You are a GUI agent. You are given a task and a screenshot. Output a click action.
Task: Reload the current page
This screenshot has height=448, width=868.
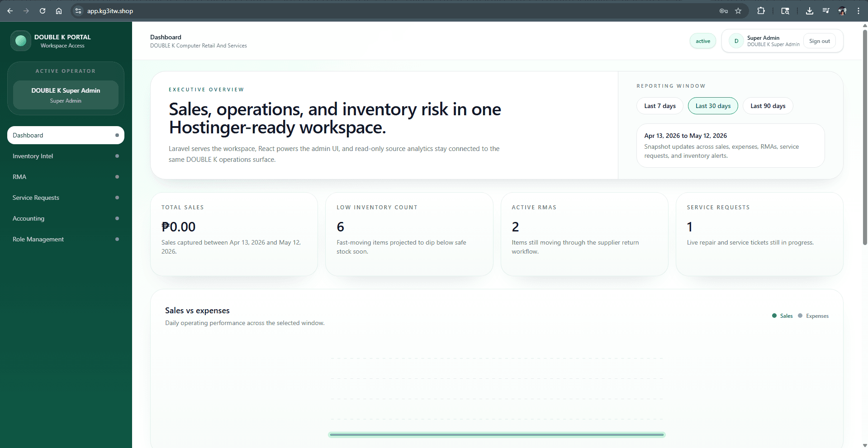coord(43,11)
